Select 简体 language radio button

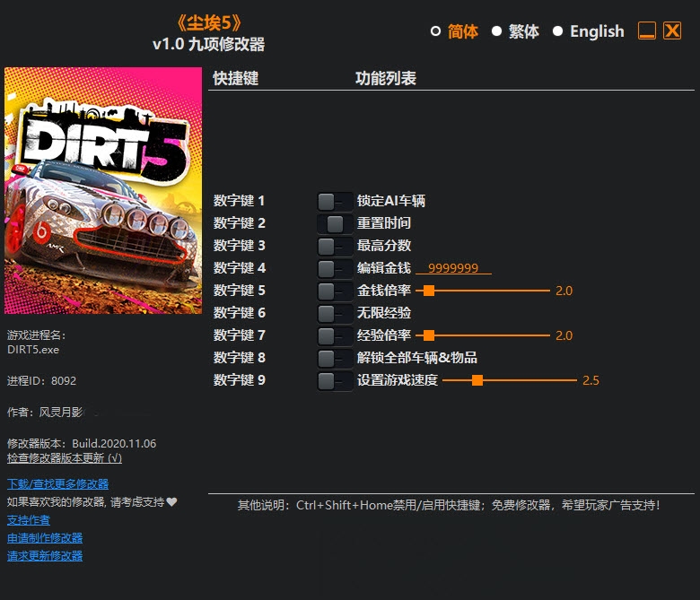(x=436, y=31)
